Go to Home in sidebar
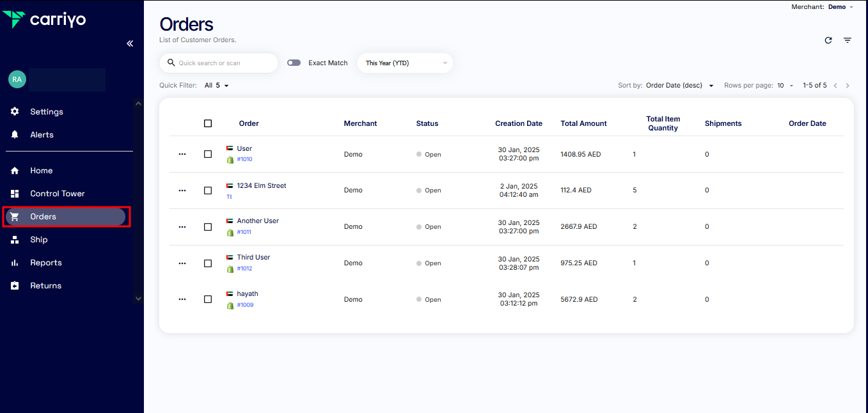This screenshot has height=413, width=868. click(41, 171)
